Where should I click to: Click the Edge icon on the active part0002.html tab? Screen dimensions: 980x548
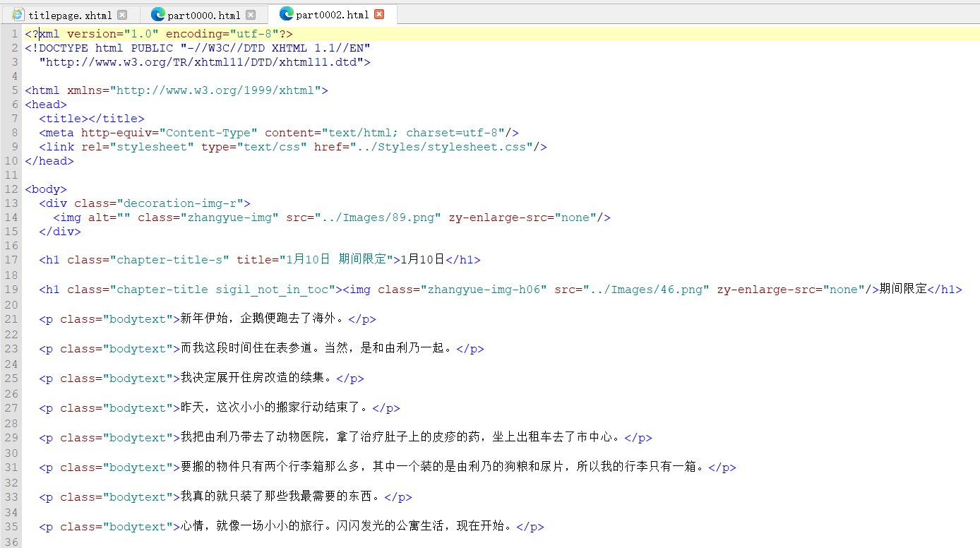click(286, 13)
